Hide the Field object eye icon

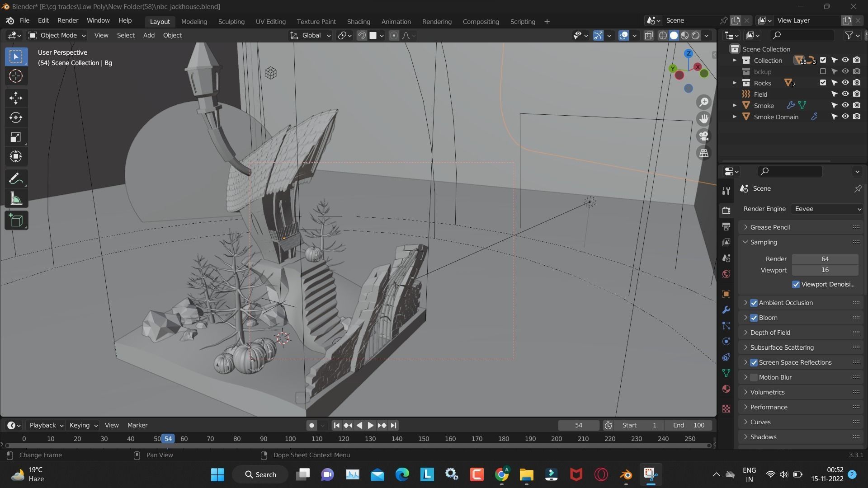(x=845, y=94)
